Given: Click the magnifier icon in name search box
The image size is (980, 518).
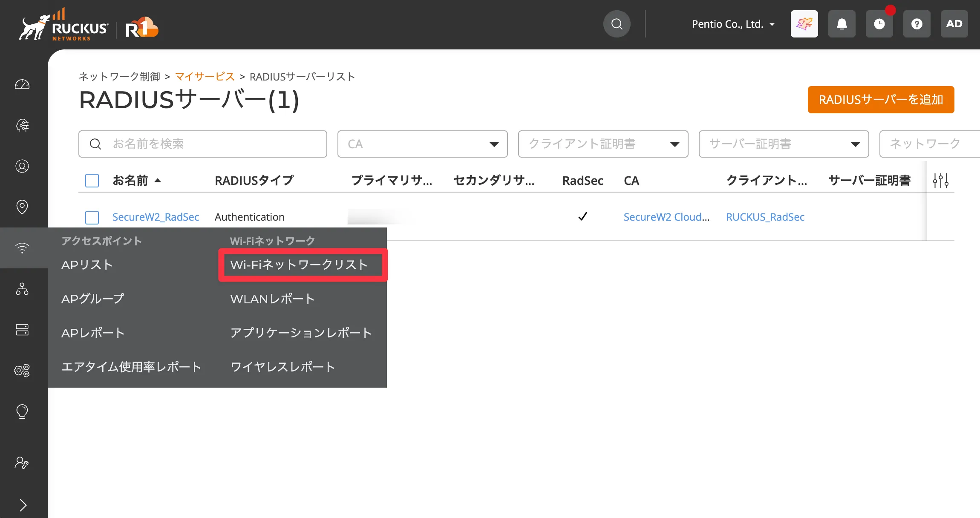Looking at the screenshot, I should pyautogui.click(x=95, y=144).
